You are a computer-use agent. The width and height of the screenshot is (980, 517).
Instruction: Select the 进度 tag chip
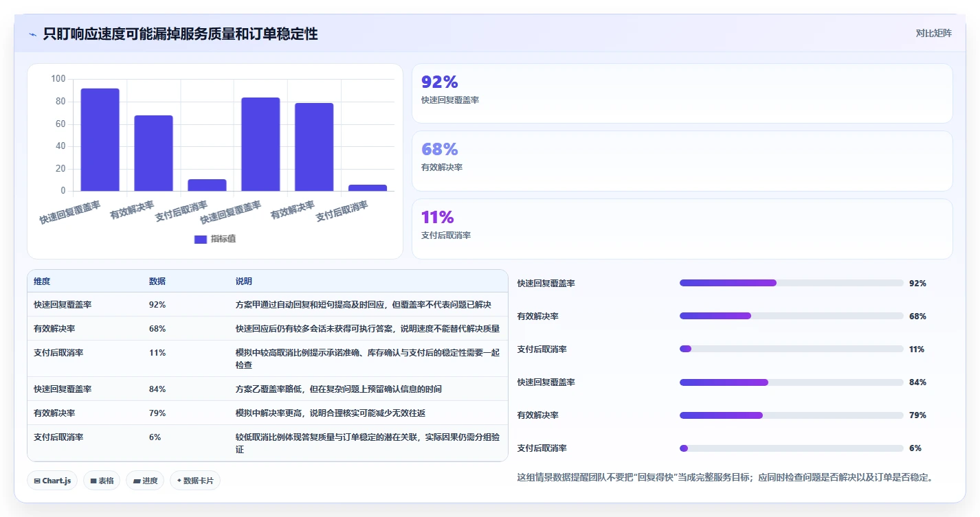coord(145,481)
